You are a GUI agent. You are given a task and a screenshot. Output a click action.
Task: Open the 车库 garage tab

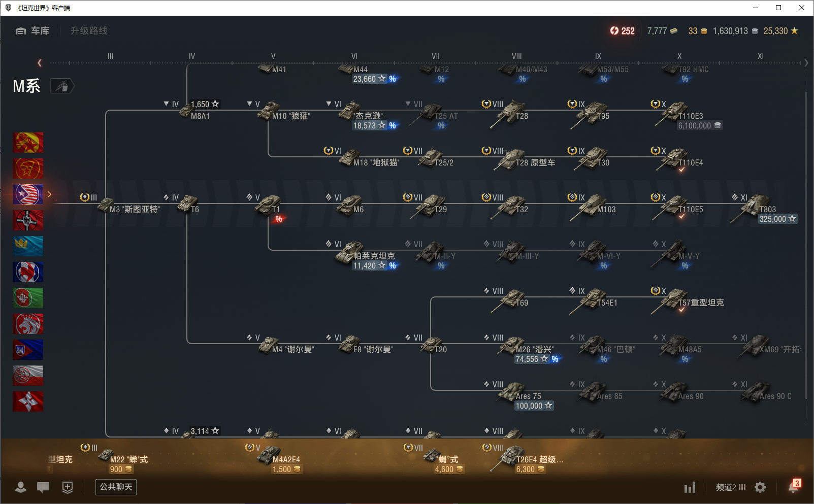(32, 31)
